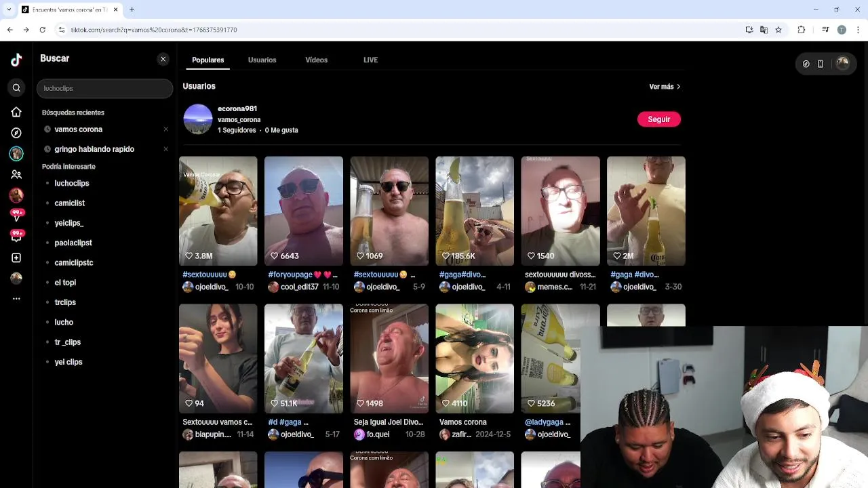Select recent search 'vamos corona'

pos(79,129)
